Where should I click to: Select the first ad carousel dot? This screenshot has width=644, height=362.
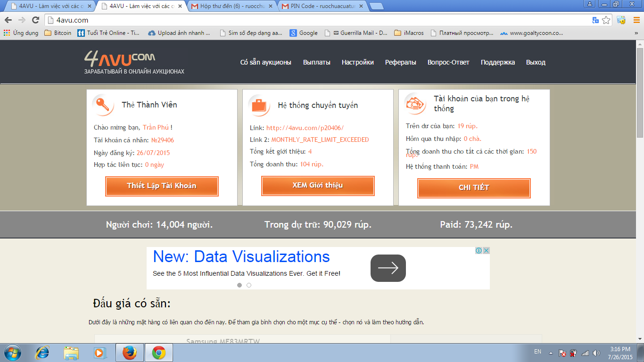point(239,285)
